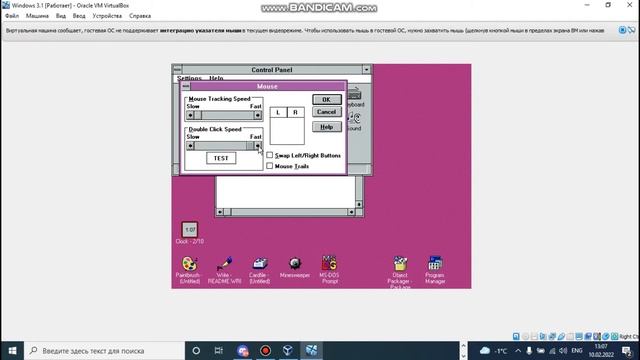Click the taskbar clock showing 13:07
The width and height of the screenshot is (640, 360).
(x=601, y=351)
